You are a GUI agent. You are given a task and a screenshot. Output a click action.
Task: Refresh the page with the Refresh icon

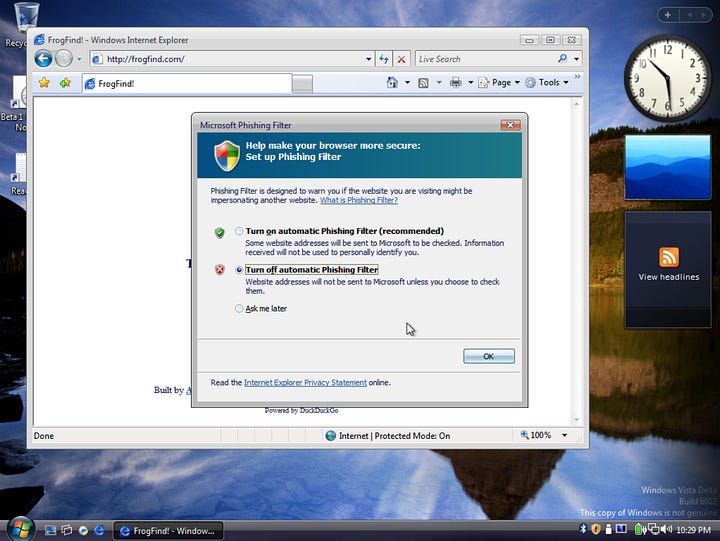(x=384, y=59)
